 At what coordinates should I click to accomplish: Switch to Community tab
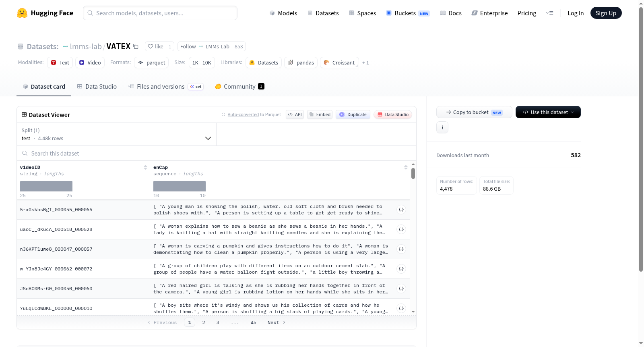pos(239,86)
